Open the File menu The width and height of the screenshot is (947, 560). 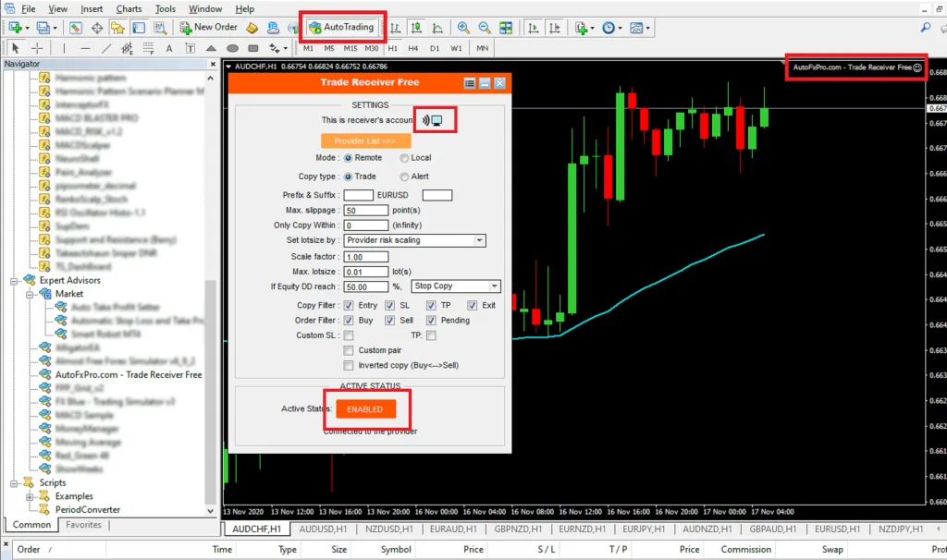pos(29,9)
